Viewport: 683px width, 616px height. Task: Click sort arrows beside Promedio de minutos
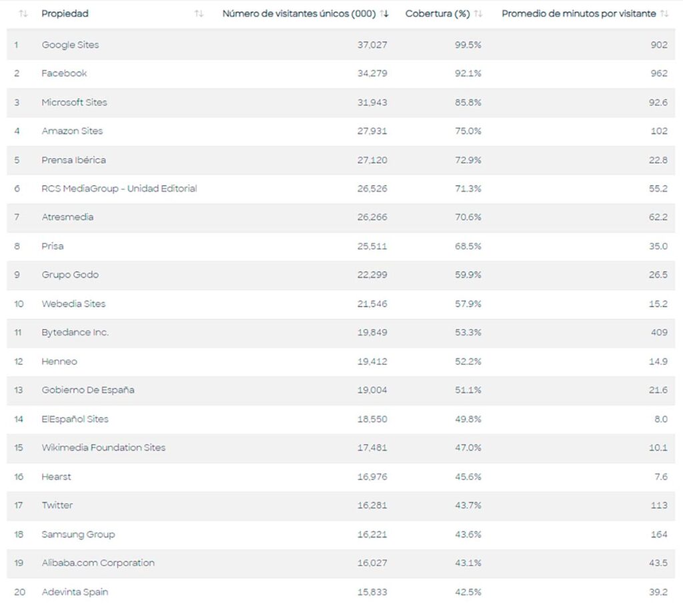pos(664,14)
